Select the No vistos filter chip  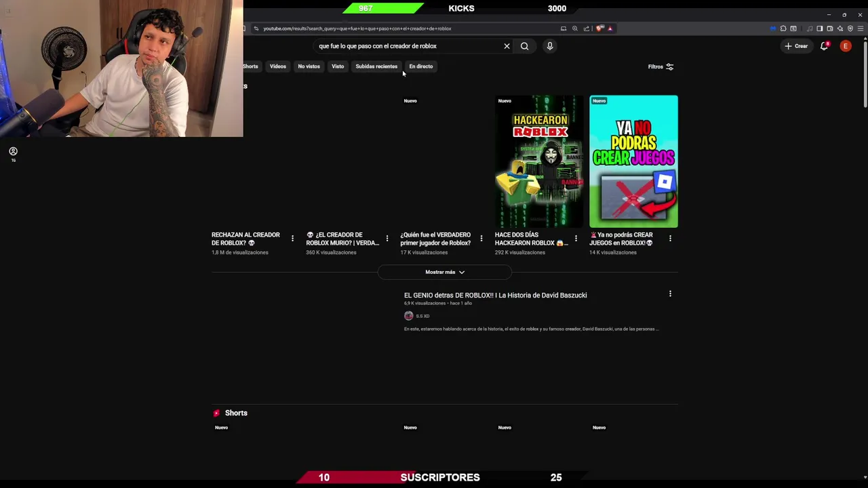pyautogui.click(x=309, y=66)
